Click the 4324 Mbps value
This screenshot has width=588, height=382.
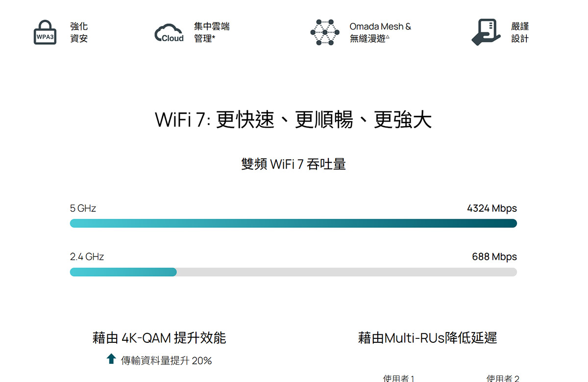tap(492, 208)
